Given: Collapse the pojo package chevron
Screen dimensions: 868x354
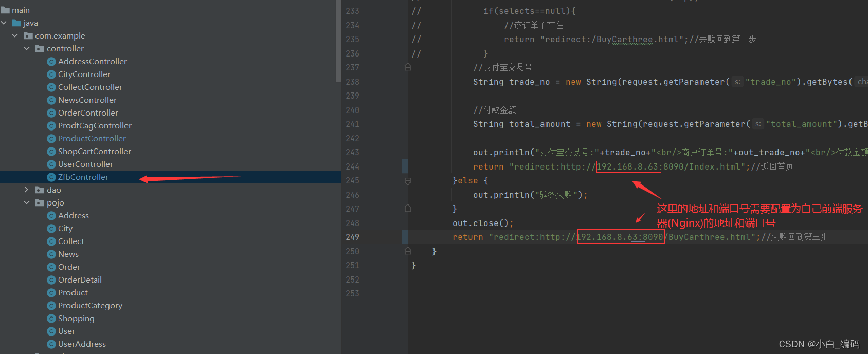Looking at the screenshot, I should pos(27,202).
